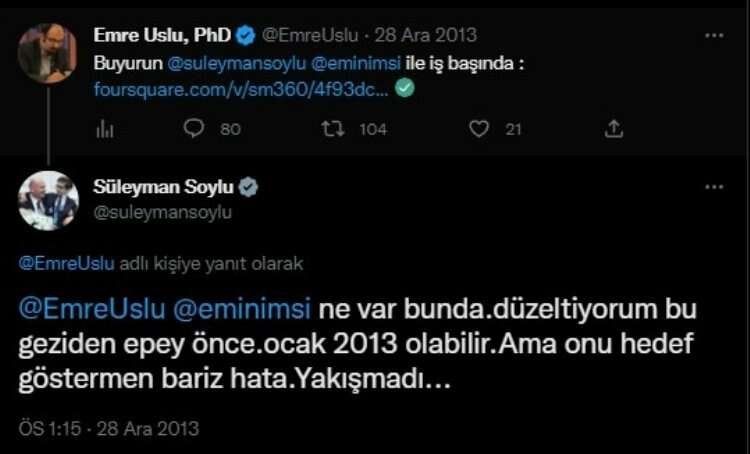Open the foursquare.com/v/sm360 link
Screen dimensions: 750x454
242,89
